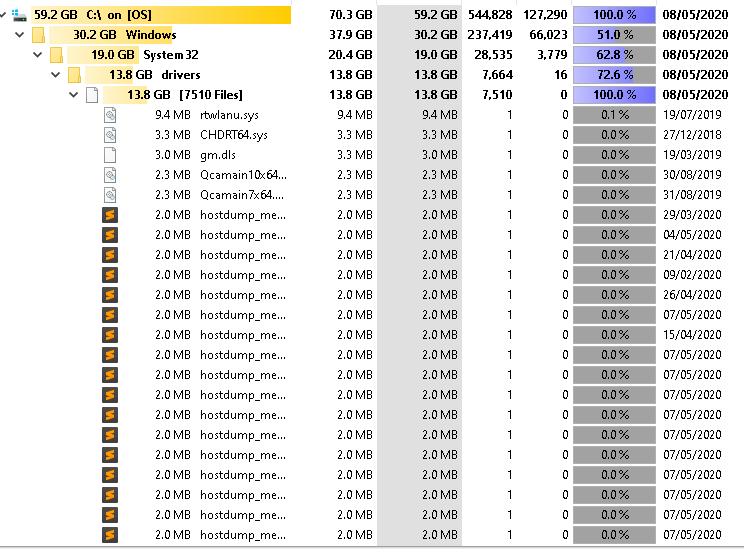Select the gm.dls file name
This screenshot has width=744, height=549.
[x=218, y=155]
